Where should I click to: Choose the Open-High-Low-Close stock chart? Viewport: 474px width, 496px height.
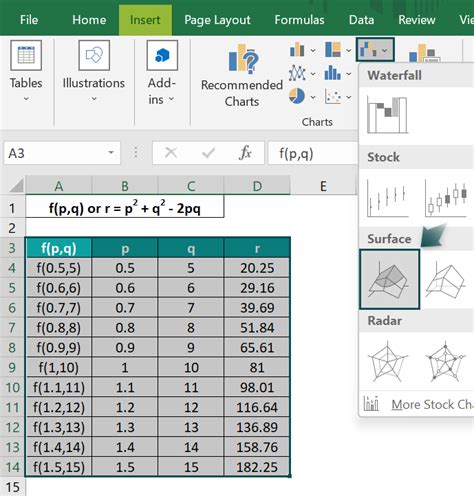coord(446,198)
